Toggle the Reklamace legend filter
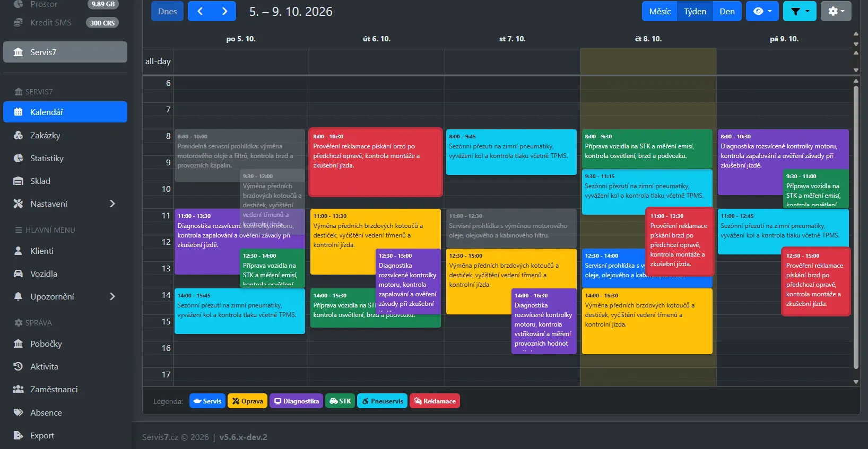The image size is (868, 449). click(435, 401)
